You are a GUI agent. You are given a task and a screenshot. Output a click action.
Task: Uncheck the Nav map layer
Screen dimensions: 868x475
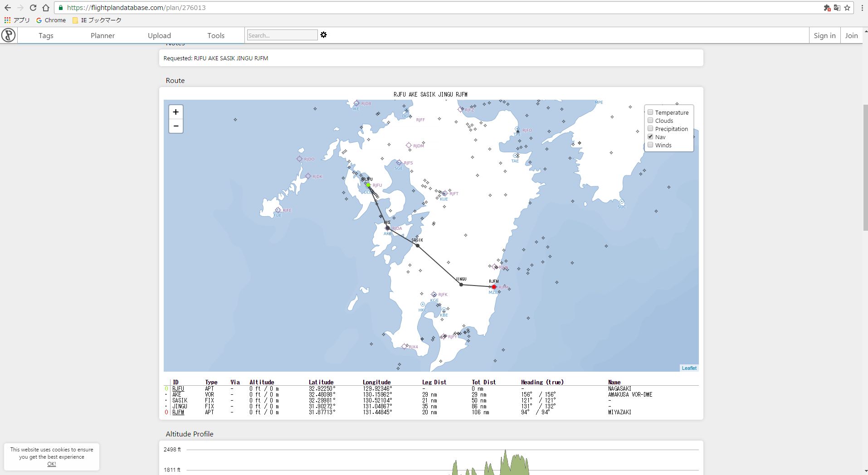click(x=650, y=137)
